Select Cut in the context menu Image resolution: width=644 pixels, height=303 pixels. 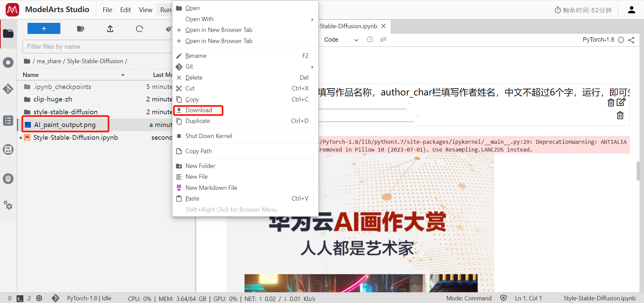click(x=245, y=88)
